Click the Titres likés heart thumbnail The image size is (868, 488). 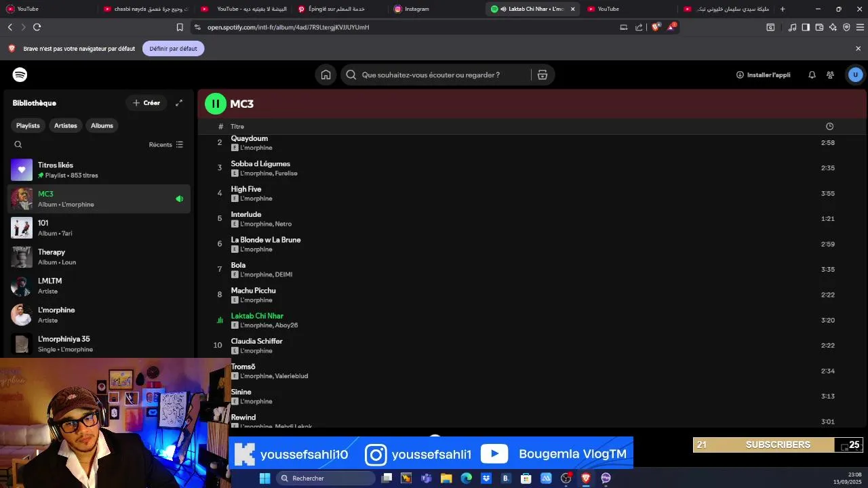[x=22, y=170]
